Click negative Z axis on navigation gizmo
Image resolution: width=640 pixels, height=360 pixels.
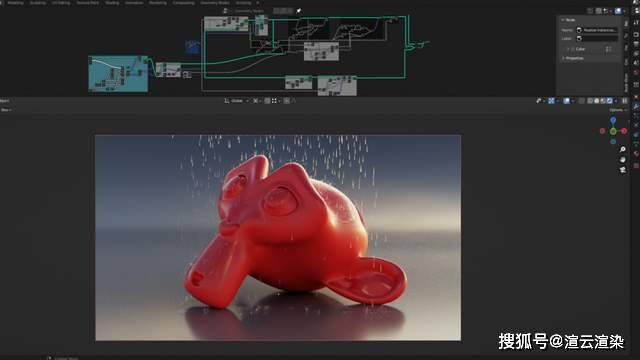(613, 142)
